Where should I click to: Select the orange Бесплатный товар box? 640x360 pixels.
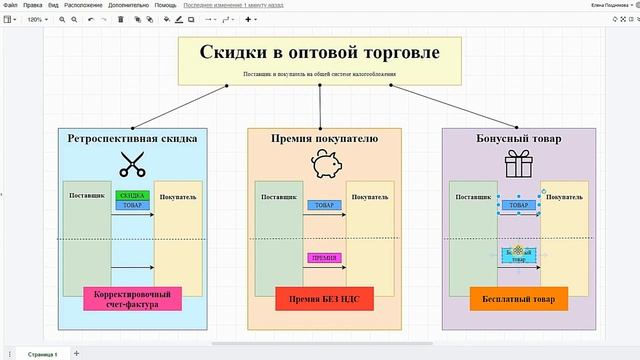tap(519, 299)
